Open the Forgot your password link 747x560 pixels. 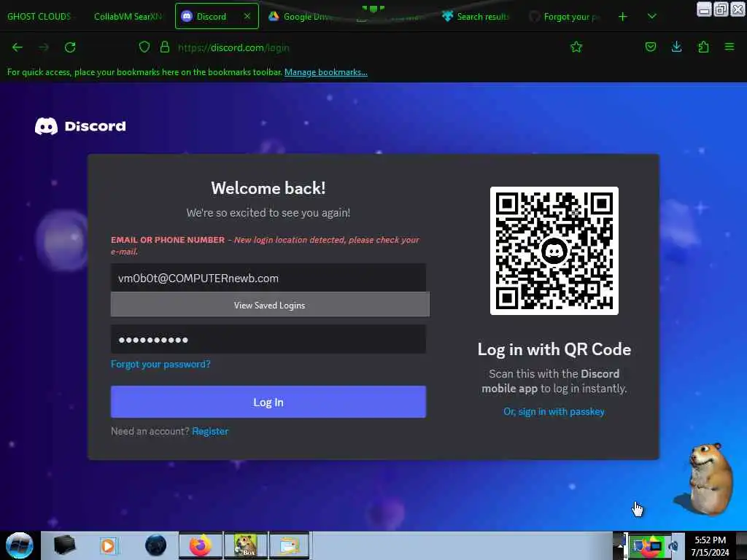click(160, 365)
